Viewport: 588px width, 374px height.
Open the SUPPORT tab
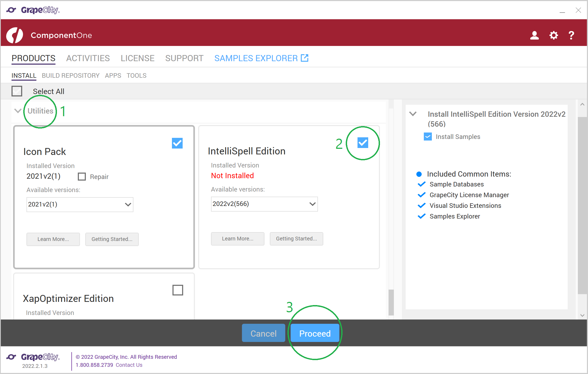(x=184, y=58)
